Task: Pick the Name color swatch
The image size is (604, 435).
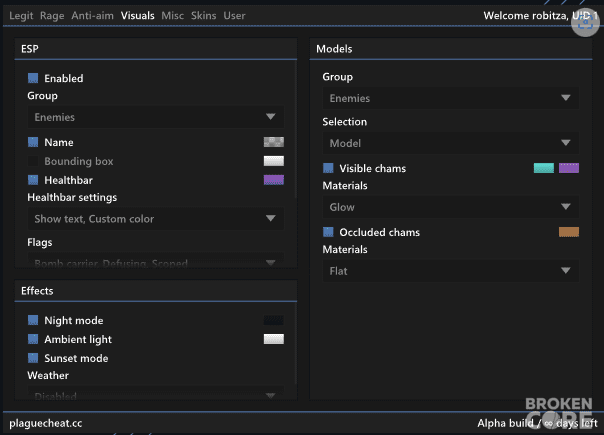Action: [x=274, y=142]
